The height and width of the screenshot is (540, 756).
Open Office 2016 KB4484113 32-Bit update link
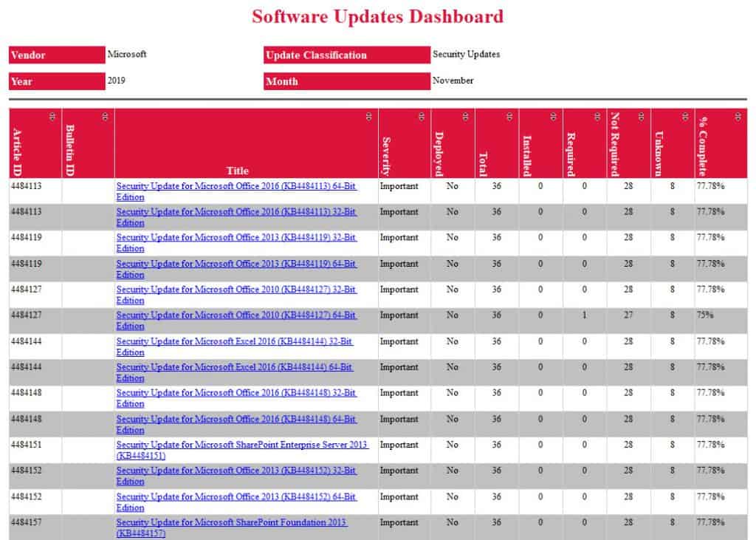point(236,217)
